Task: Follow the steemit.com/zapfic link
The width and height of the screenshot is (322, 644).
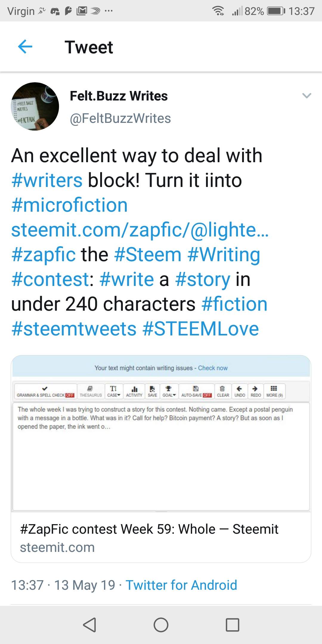Action: click(140, 230)
